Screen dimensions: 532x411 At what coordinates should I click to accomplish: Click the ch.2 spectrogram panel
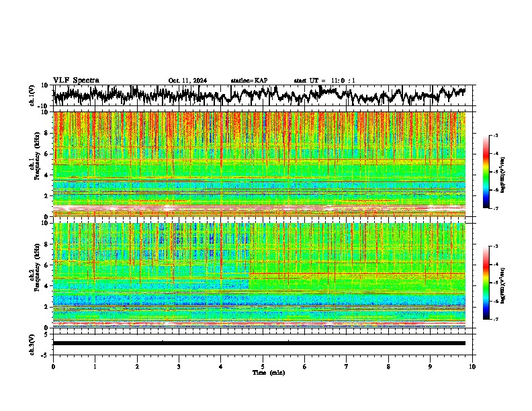259,275
